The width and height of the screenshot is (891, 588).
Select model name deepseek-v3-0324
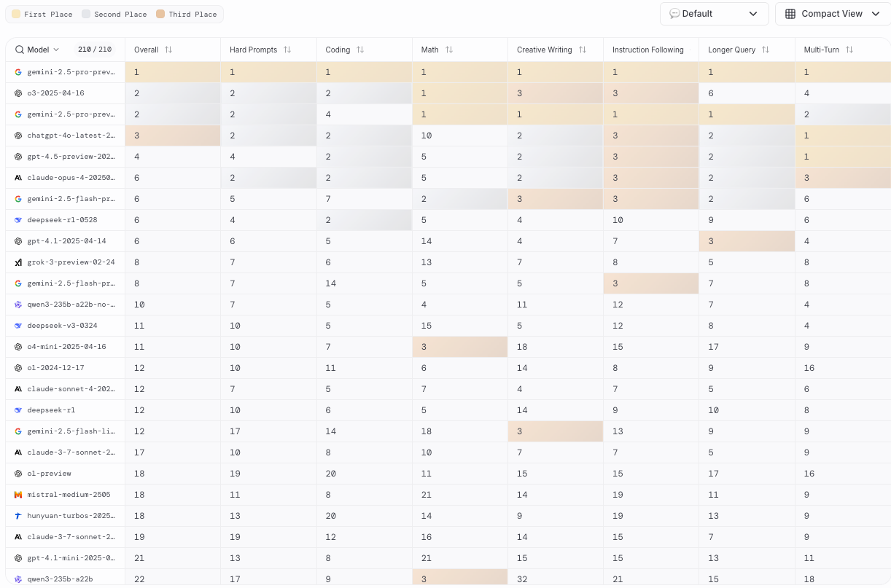tap(62, 326)
